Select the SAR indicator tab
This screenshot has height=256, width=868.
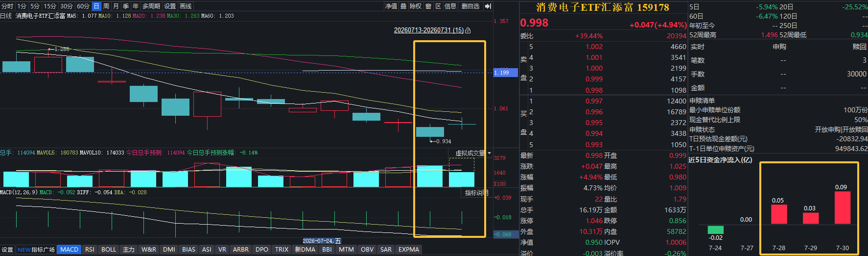point(386,250)
